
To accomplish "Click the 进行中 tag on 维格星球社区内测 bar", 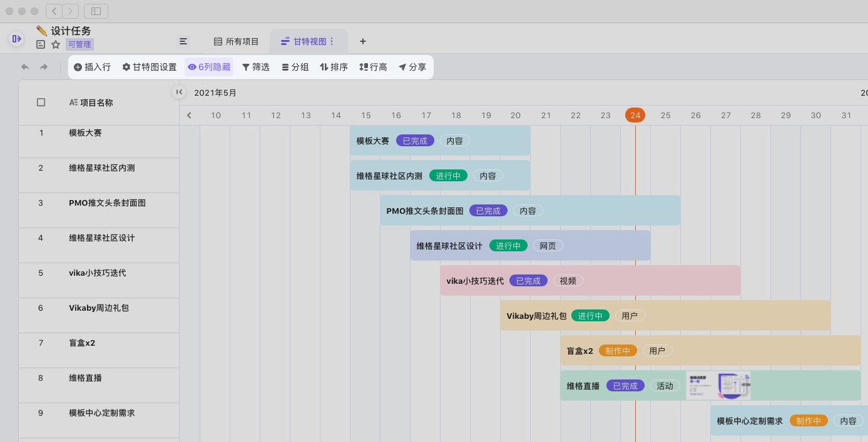I will pos(448,176).
